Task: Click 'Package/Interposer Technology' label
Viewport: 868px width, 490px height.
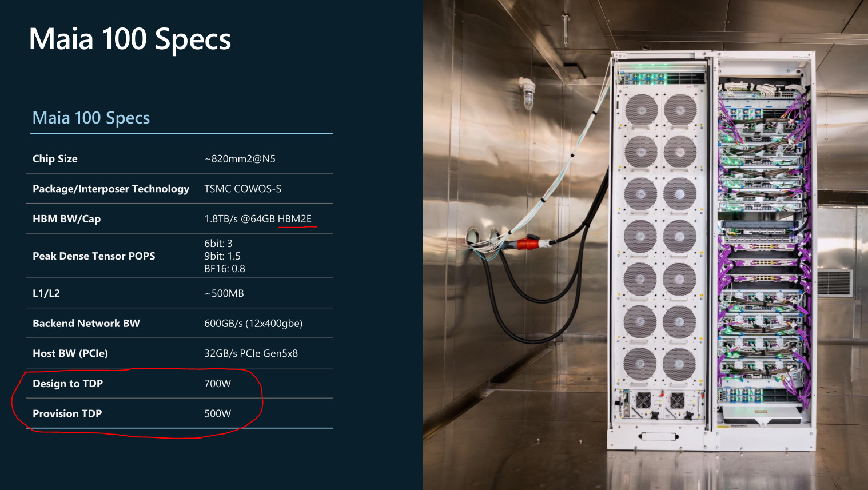Action: point(111,189)
